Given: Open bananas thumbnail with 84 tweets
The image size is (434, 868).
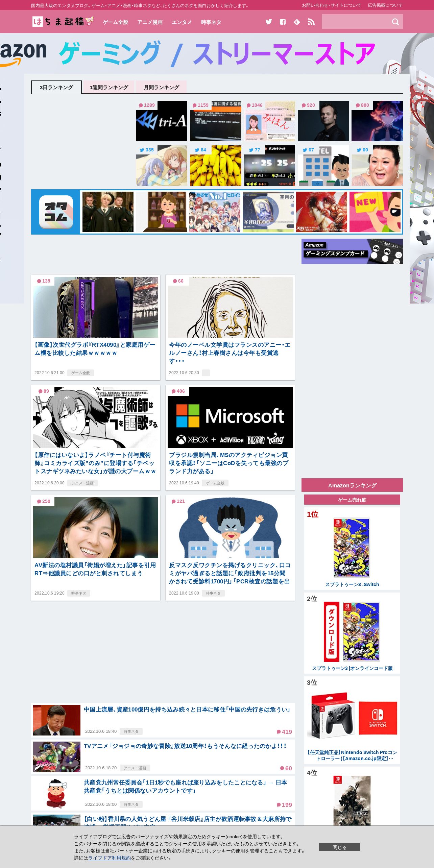Looking at the screenshot, I should (x=216, y=166).
